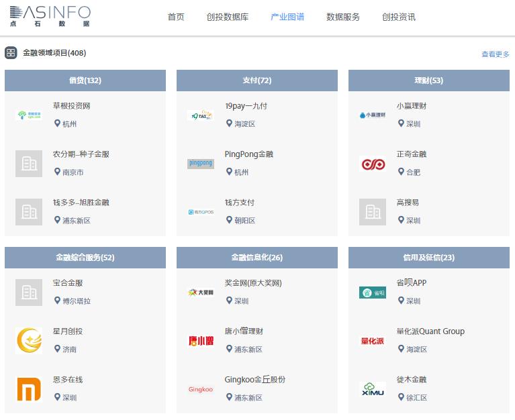Open the 理财(53) category header
This screenshot has width=515, height=420.
[x=429, y=81]
